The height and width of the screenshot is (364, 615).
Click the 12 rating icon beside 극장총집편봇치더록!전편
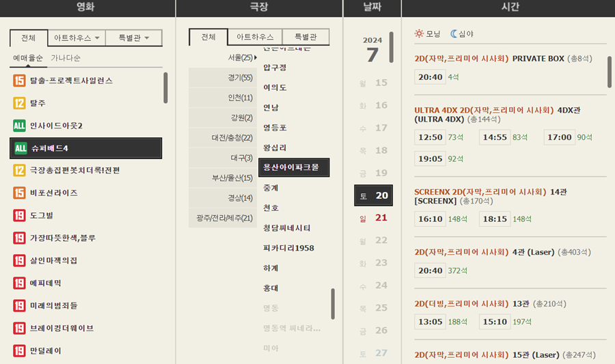pos(19,171)
